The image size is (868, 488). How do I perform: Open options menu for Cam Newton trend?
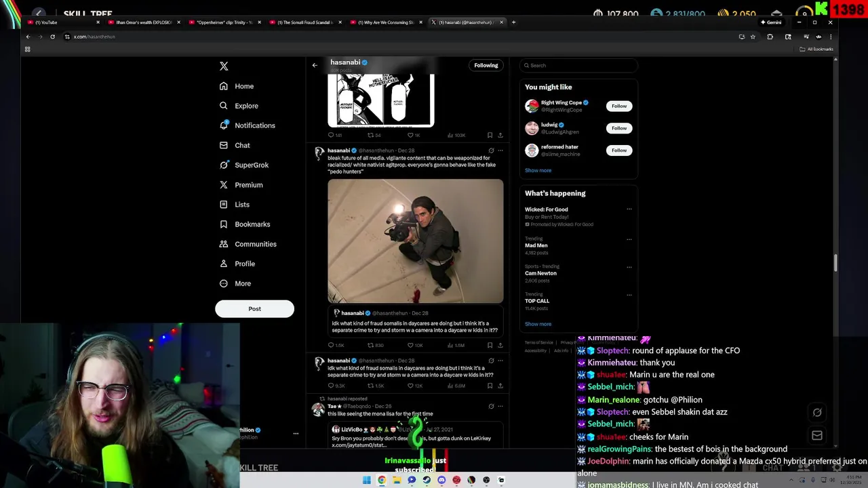(x=629, y=266)
